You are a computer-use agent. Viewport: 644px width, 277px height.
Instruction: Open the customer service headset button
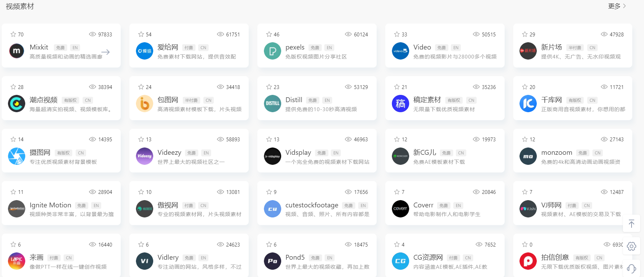(632, 268)
